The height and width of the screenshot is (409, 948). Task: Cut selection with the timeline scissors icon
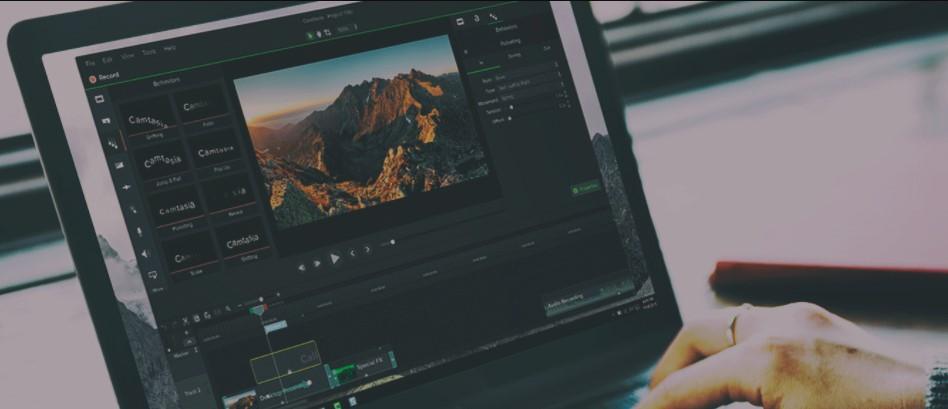186,321
